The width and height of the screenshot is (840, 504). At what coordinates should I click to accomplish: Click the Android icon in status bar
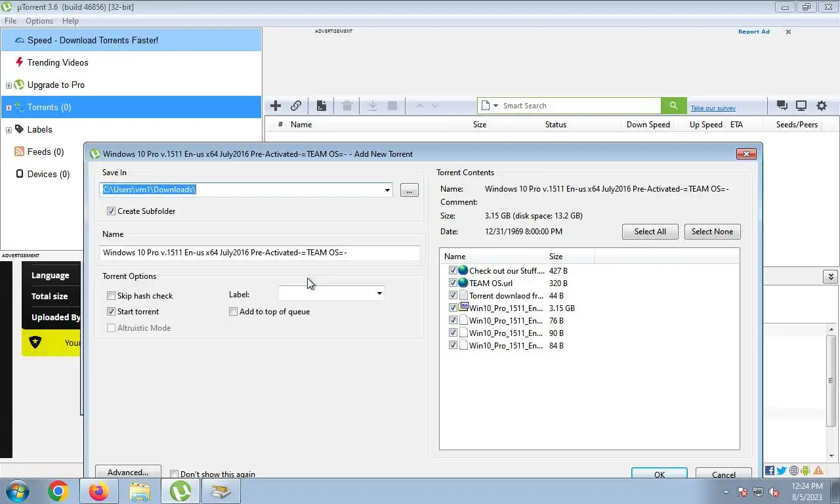click(x=806, y=471)
